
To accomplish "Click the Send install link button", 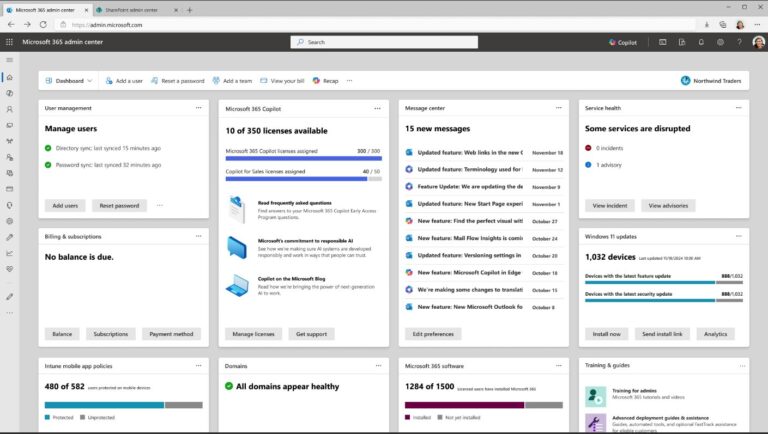I will pos(662,334).
